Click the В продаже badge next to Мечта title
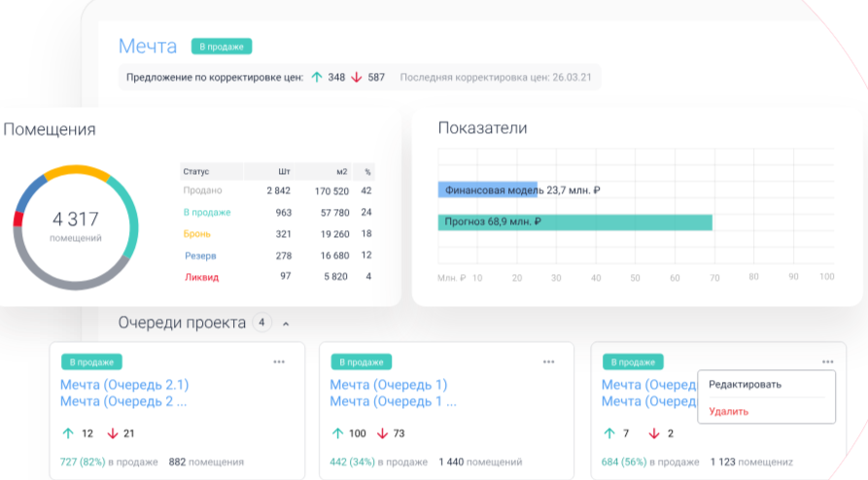The image size is (868, 480). [222, 47]
